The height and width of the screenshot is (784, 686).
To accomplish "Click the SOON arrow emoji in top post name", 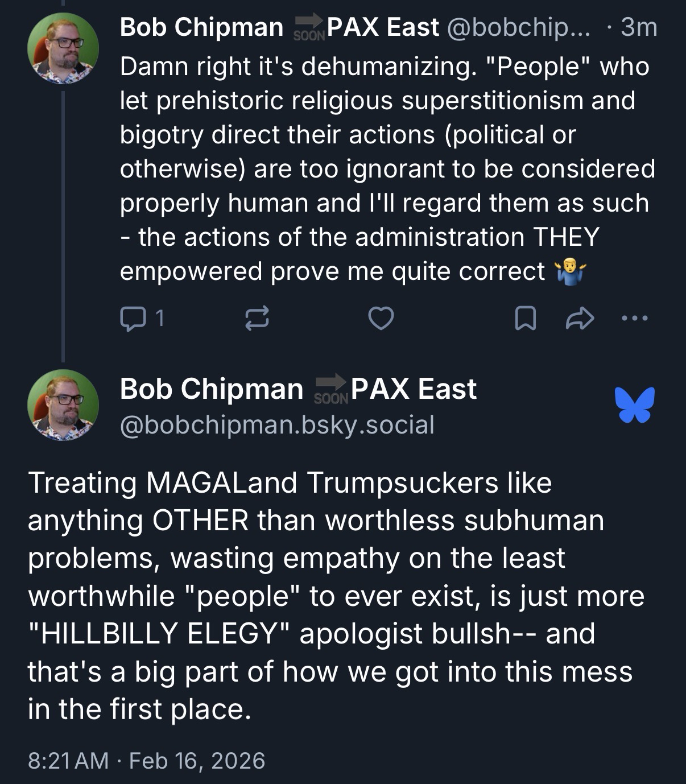I will (x=309, y=27).
